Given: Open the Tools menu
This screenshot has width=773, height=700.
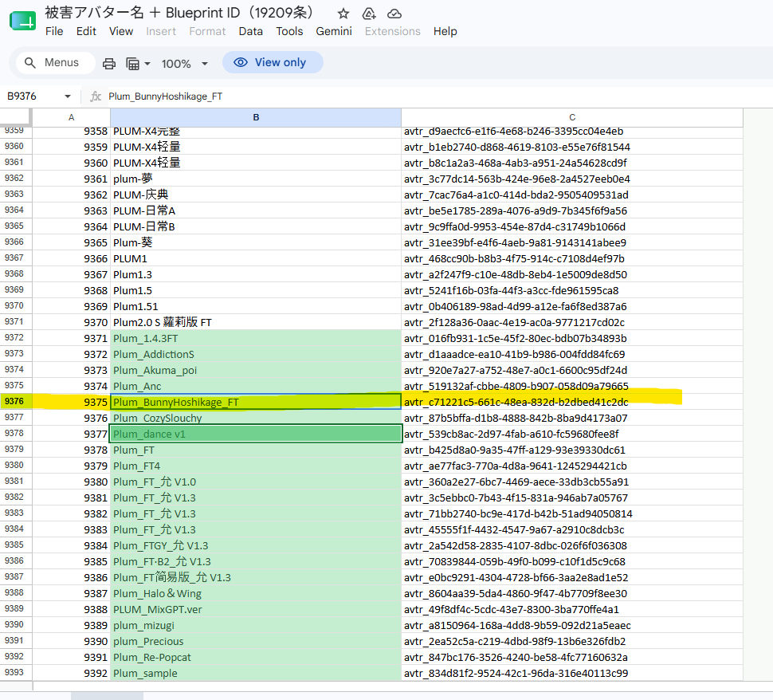Looking at the screenshot, I should click(289, 31).
